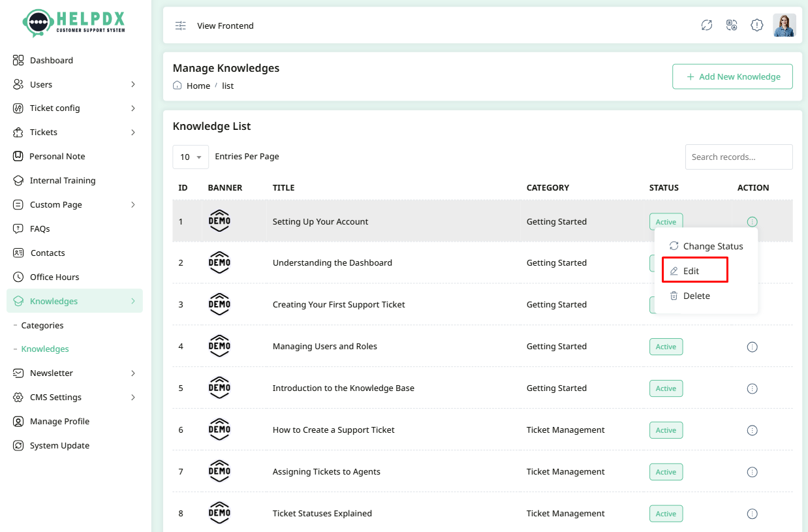Select Personal Note in the sidebar
This screenshot has height=532, width=808.
(x=57, y=156)
